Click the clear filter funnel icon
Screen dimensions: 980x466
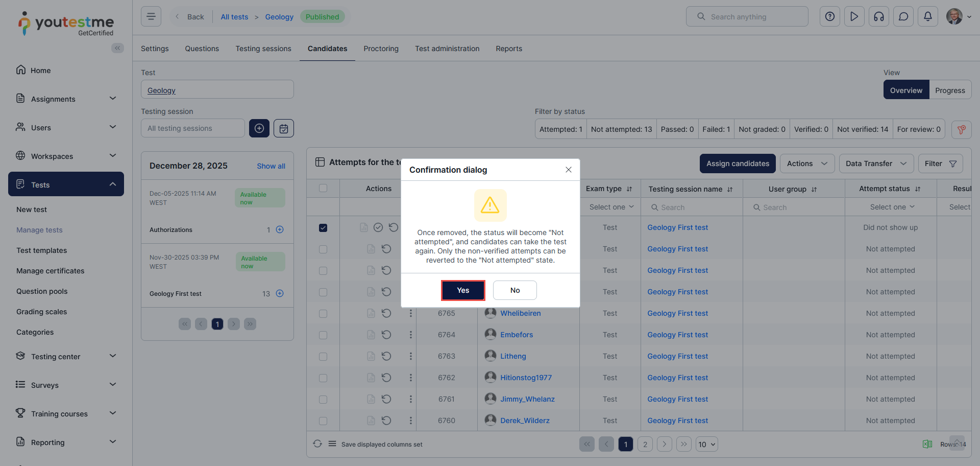tap(961, 129)
